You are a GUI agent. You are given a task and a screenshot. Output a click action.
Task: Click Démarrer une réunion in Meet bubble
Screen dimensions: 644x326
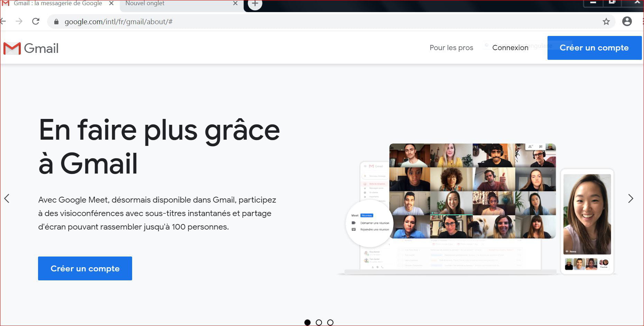(375, 223)
